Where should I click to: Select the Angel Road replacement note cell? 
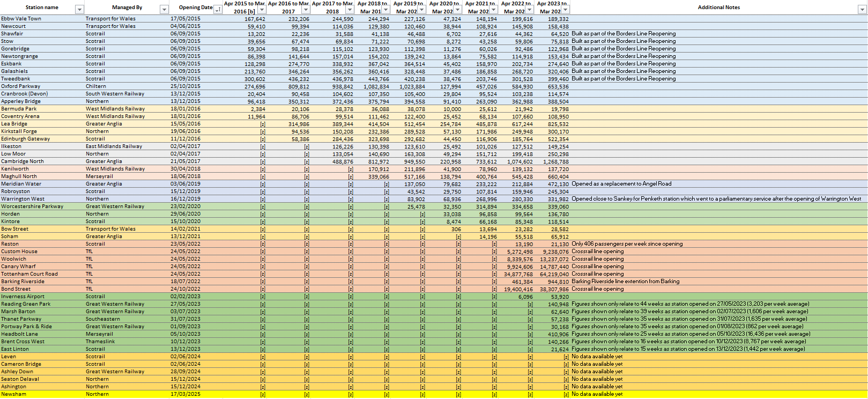[x=621, y=184]
